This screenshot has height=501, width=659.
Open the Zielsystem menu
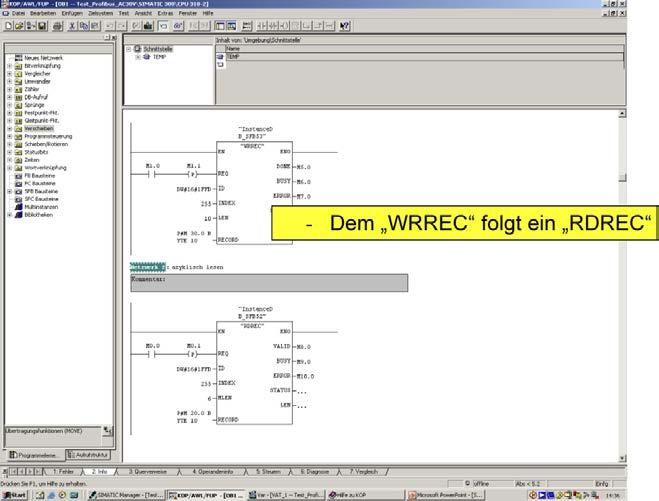[100, 13]
